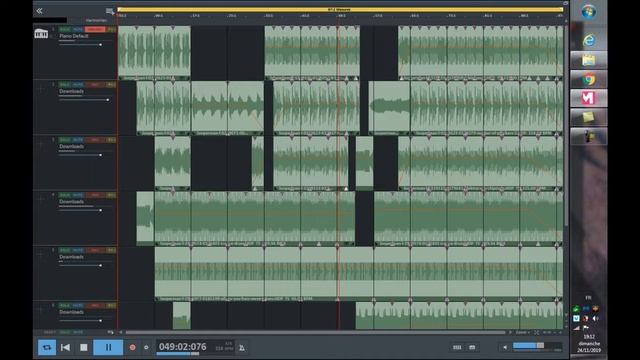The width and height of the screenshot is (640, 360).
Task: Open the piano instrument icon on track 1
Action: point(41,33)
